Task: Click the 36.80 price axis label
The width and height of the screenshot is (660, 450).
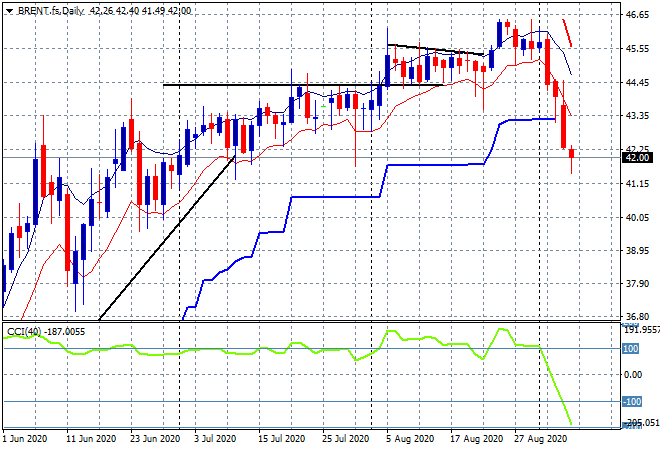Action: pyautogui.click(x=637, y=316)
